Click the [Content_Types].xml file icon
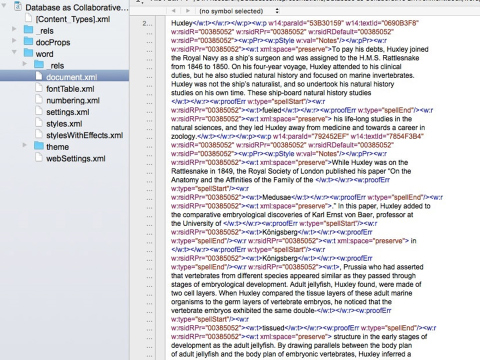The height and width of the screenshot is (360, 480). 29,18
